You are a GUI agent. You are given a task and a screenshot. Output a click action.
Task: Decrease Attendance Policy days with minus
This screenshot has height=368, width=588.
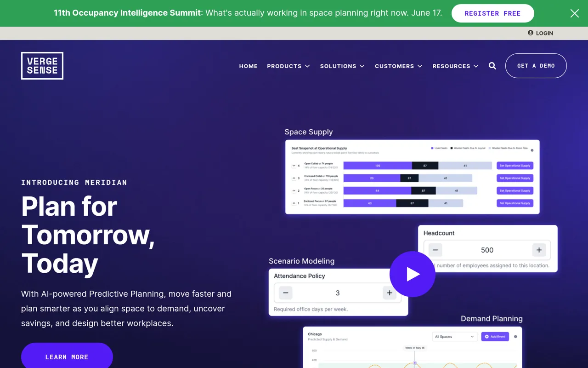click(x=285, y=293)
